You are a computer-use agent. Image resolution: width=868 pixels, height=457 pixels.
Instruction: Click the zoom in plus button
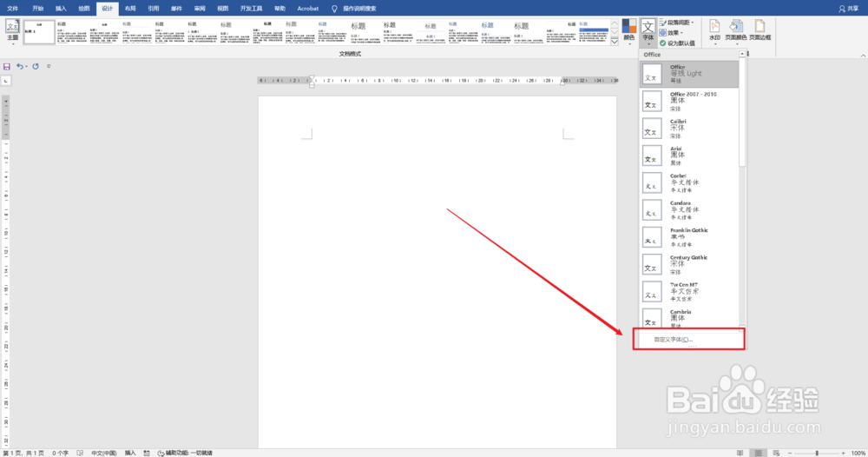click(x=843, y=453)
